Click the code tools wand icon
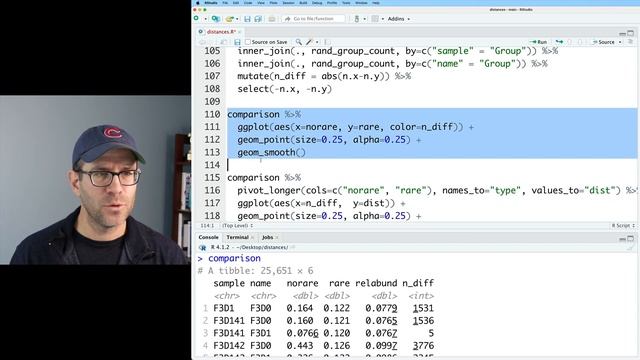 [x=310, y=42]
